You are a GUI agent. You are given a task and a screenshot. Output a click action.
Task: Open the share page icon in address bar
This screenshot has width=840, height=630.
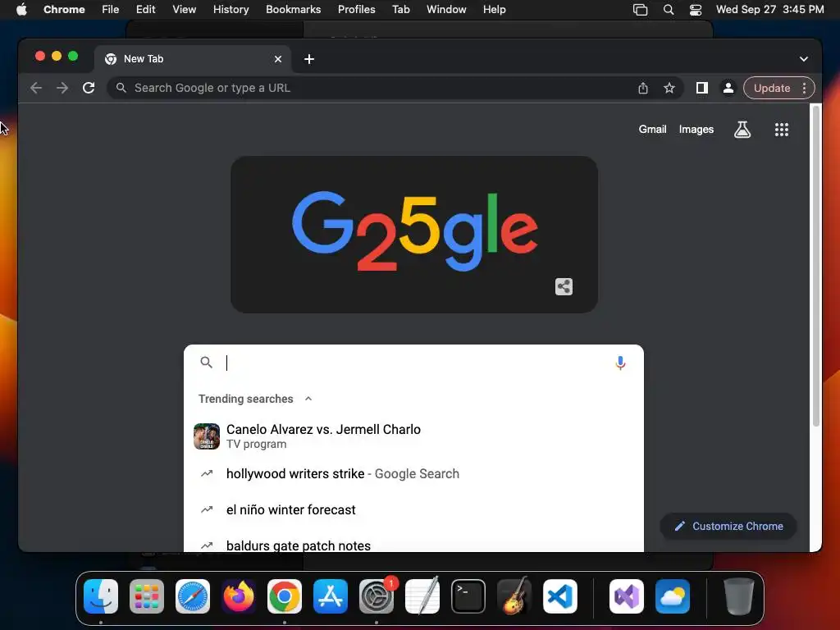[x=643, y=88]
